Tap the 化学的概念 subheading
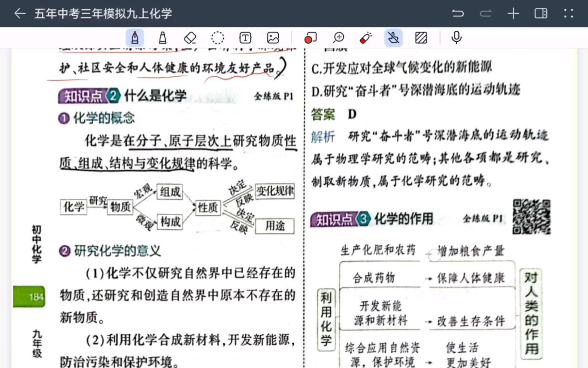588x368 pixels. click(97, 118)
